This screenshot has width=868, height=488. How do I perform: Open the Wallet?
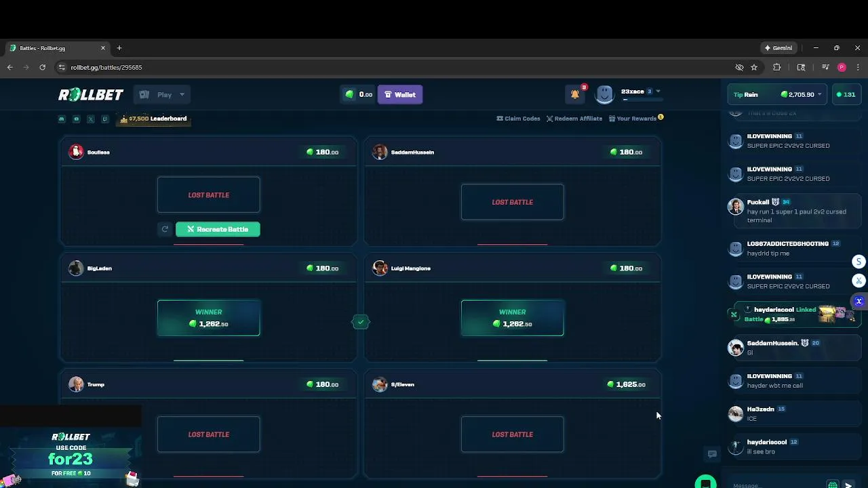click(x=400, y=95)
